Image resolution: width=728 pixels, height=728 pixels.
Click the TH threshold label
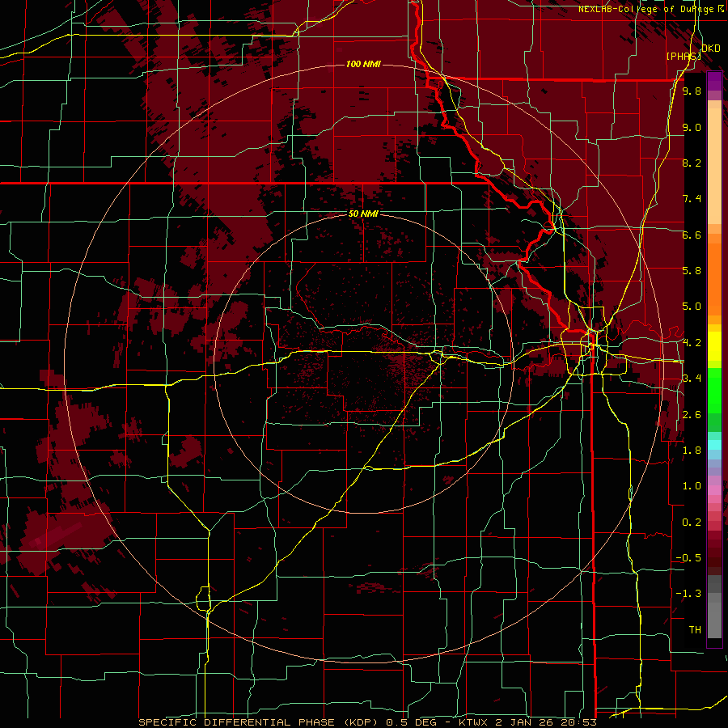click(x=695, y=630)
